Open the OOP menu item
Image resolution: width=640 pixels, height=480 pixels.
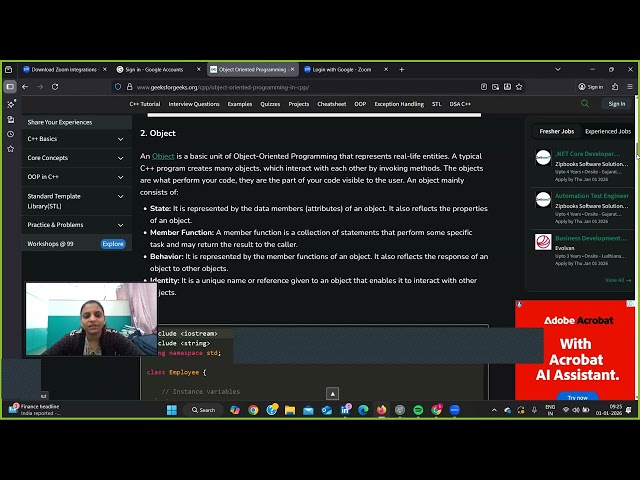tap(360, 104)
